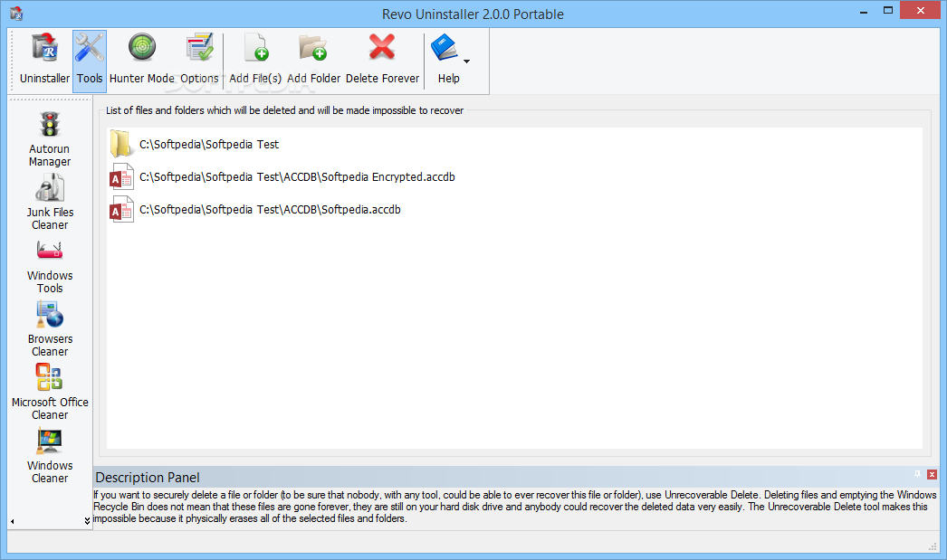Open the Uninstaller module

pos(44,61)
